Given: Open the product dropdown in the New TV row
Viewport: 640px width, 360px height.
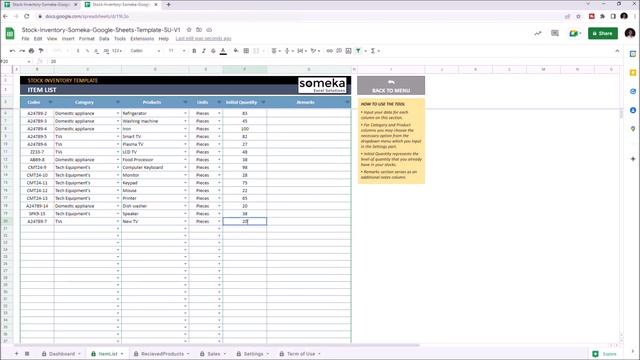Looking at the screenshot, I should point(185,222).
